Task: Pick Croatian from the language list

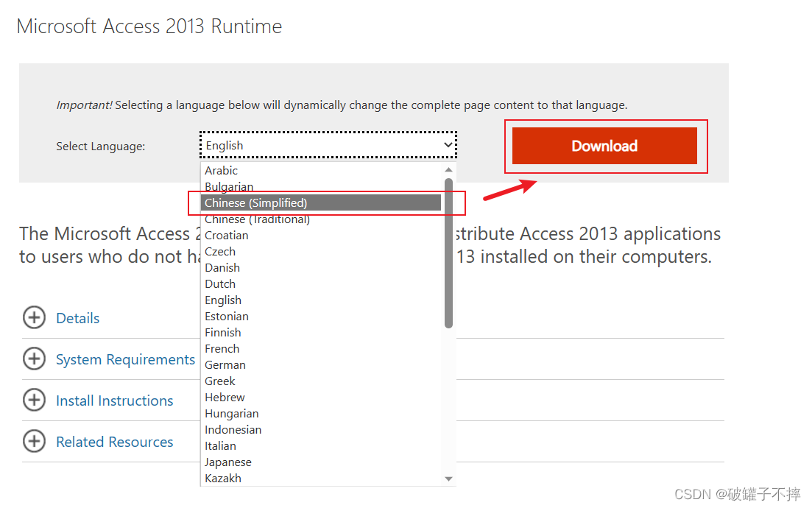Action: pos(321,235)
